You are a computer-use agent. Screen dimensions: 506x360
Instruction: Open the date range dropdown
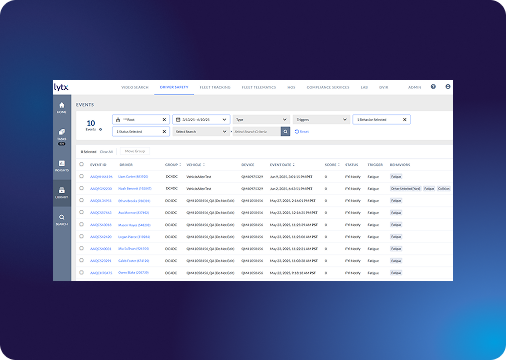click(201, 120)
